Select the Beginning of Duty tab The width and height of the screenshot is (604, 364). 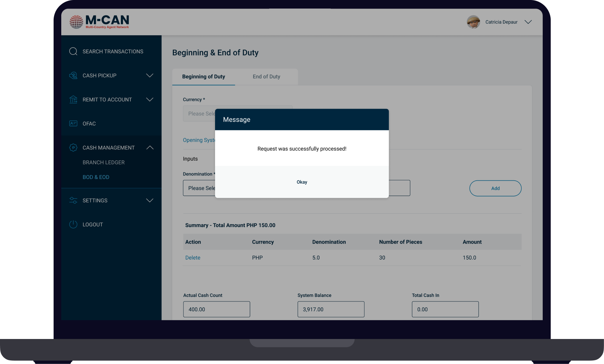204,77
